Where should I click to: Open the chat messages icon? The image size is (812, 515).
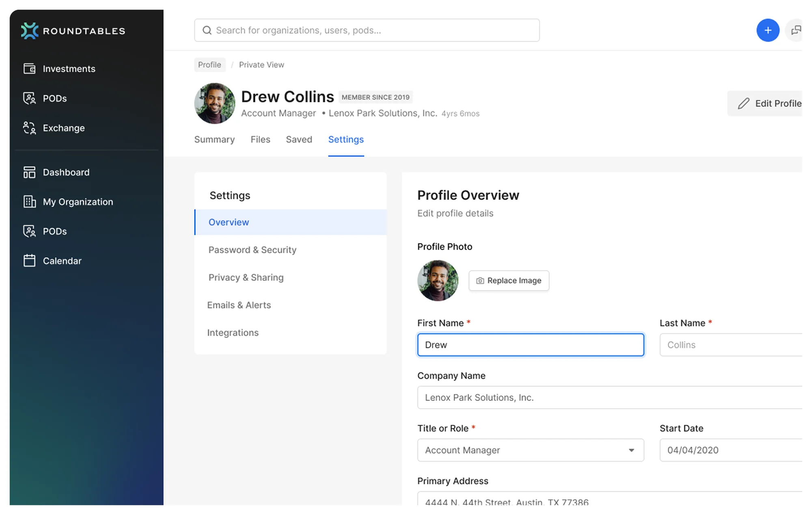pos(796,30)
